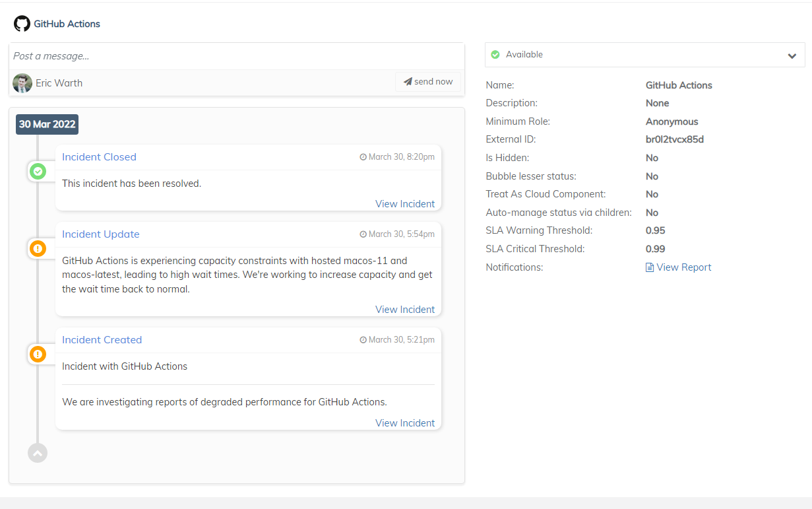Screen dimensions: 812x509
Task: Click the clock icon beside March 30, 5:21pm
Action: pyautogui.click(x=363, y=340)
